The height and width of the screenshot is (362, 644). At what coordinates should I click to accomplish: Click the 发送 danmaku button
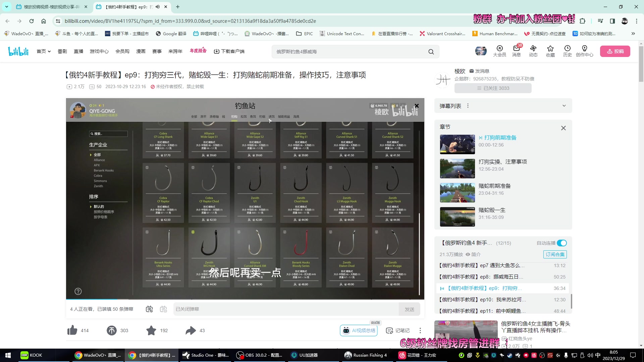410,309
